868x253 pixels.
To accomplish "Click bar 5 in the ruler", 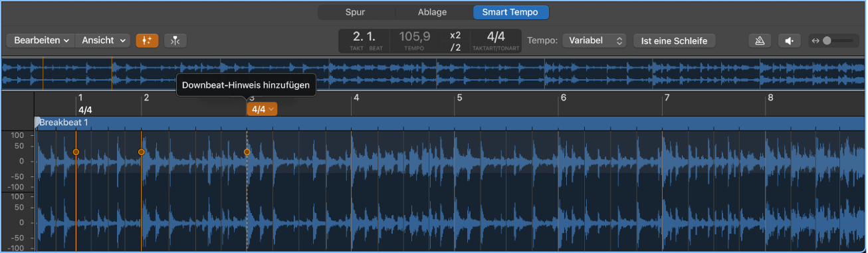I will (x=459, y=98).
